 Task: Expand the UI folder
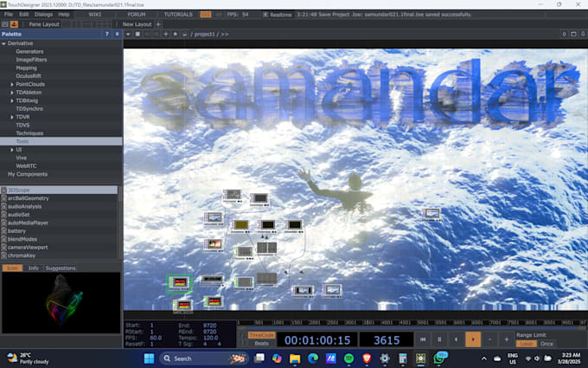(12, 150)
